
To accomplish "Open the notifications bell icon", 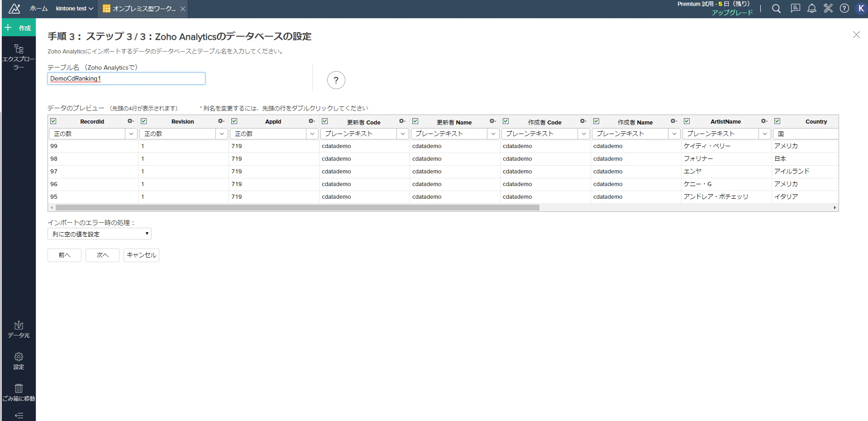I will (x=812, y=9).
